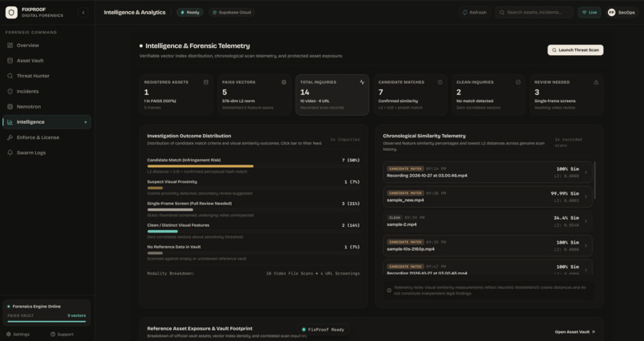The height and width of the screenshot is (341, 644).
Task: Click the Asset Vault database icon
Action: click(x=10, y=61)
